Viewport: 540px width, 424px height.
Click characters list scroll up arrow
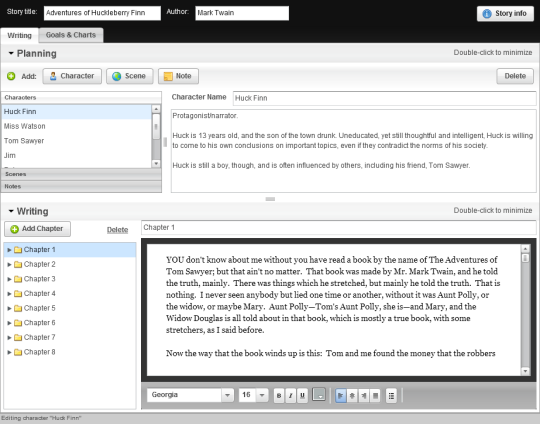(x=156, y=109)
